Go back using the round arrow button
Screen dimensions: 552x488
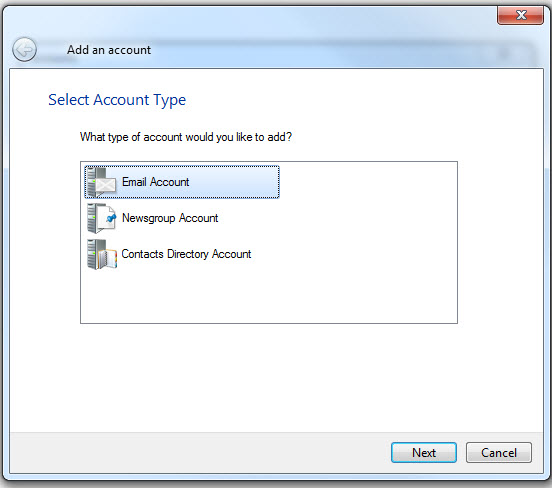coord(24,50)
